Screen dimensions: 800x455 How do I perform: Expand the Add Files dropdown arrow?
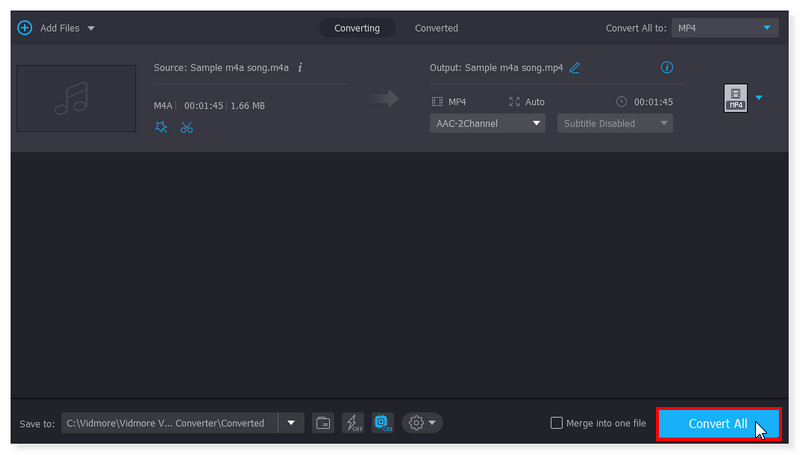(x=92, y=28)
